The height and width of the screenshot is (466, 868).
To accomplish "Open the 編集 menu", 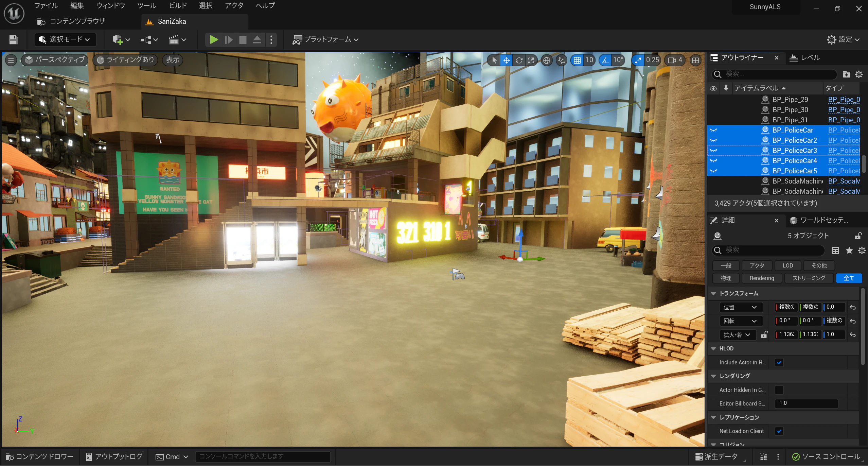I will coord(77,5).
